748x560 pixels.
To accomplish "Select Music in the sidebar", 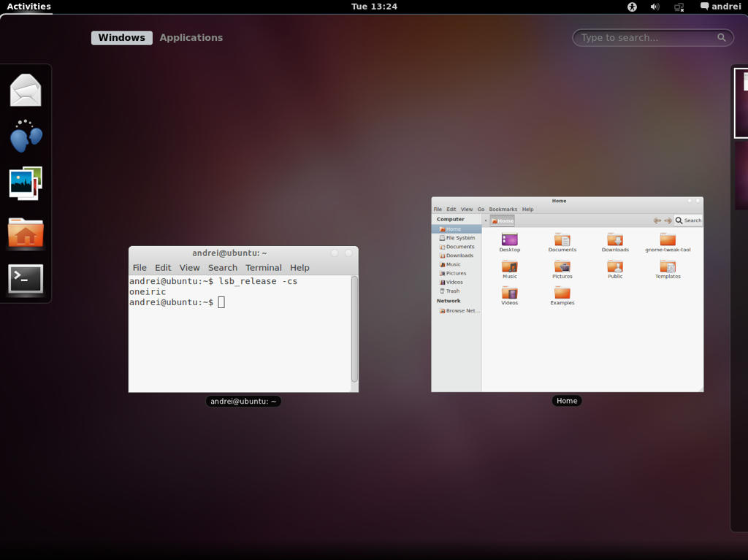I will [x=457, y=264].
